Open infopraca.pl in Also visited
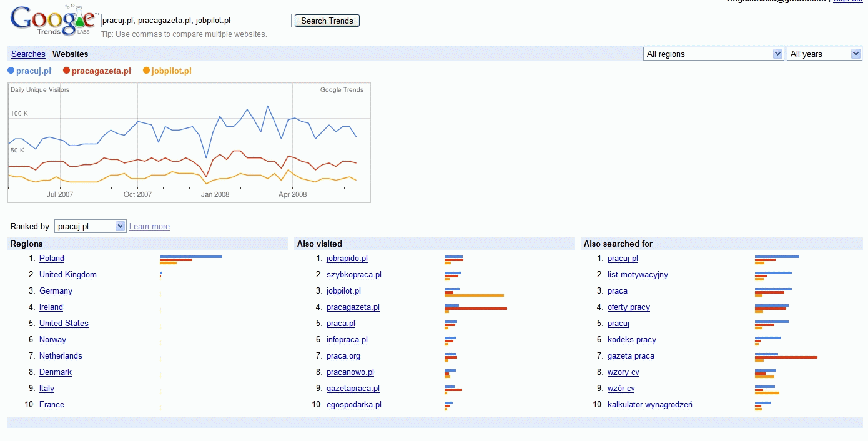The height and width of the screenshot is (441, 868). coord(347,340)
